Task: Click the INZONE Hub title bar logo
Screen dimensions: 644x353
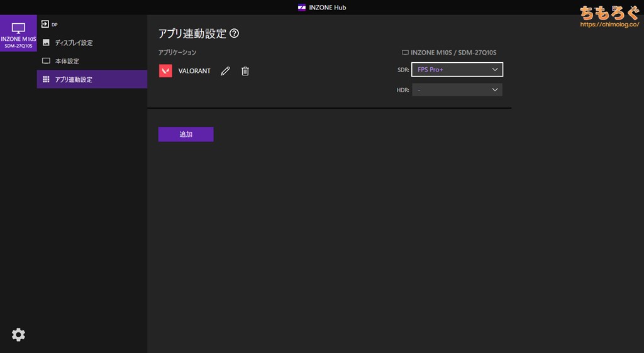Action: point(301,8)
